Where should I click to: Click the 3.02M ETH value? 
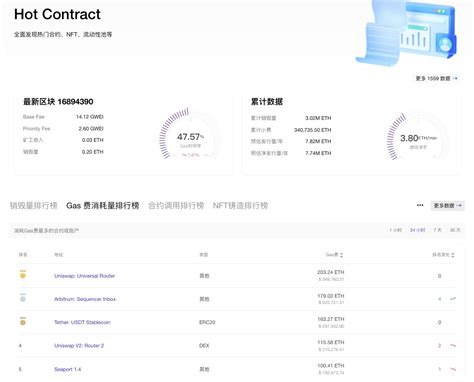pos(318,118)
